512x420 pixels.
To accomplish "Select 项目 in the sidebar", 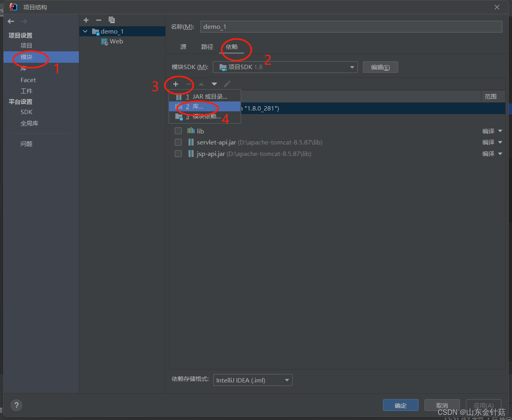I will (26, 46).
